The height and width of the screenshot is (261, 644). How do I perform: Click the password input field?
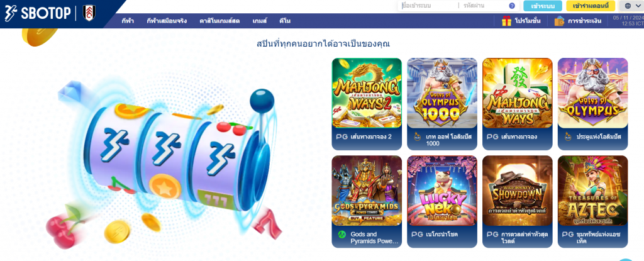pyautogui.click(x=484, y=6)
